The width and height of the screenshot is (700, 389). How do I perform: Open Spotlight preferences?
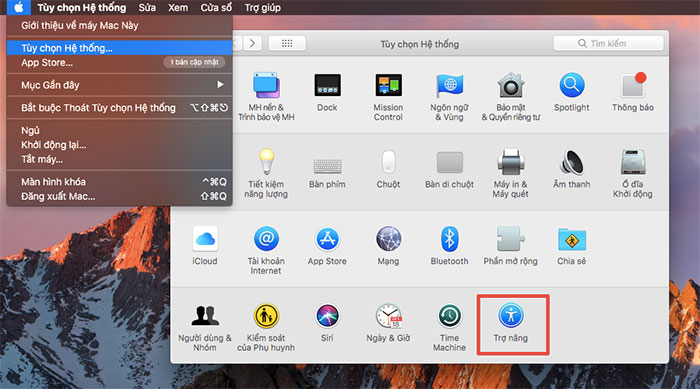pyautogui.click(x=571, y=92)
